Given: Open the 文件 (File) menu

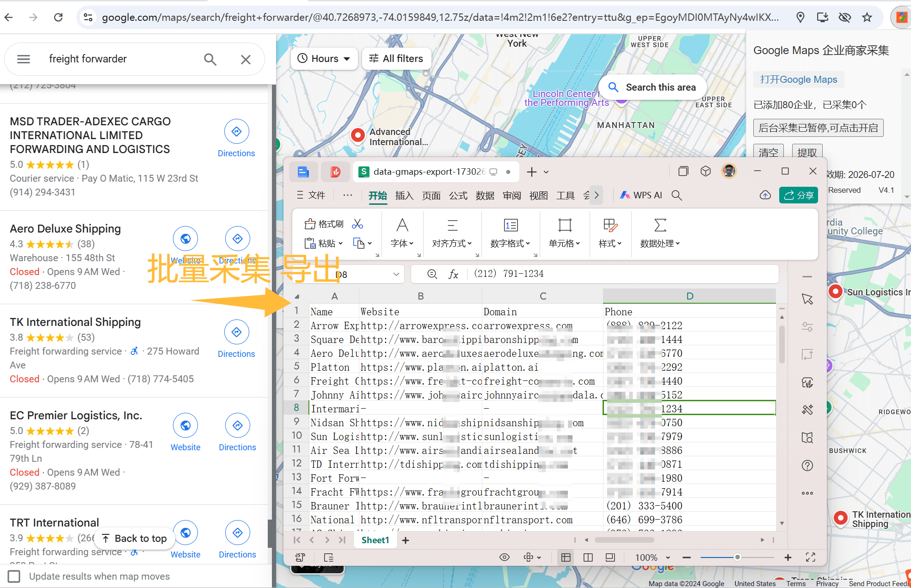Looking at the screenshot, I should (x=312, y=195).
